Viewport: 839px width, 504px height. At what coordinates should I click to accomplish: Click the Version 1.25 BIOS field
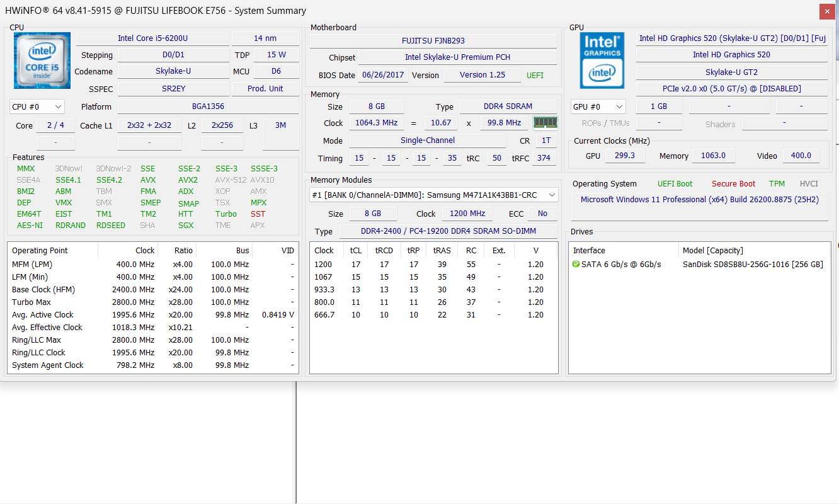tap(482, 76)
